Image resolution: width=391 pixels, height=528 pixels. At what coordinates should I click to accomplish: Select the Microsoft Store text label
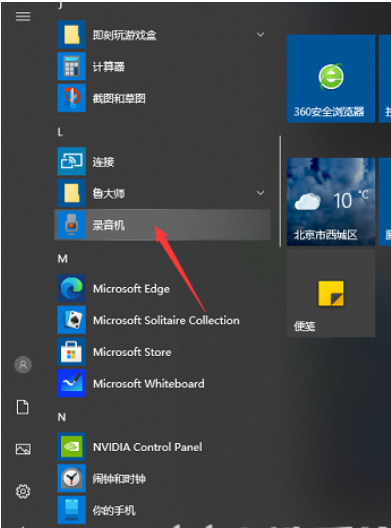tap(132, 352)
